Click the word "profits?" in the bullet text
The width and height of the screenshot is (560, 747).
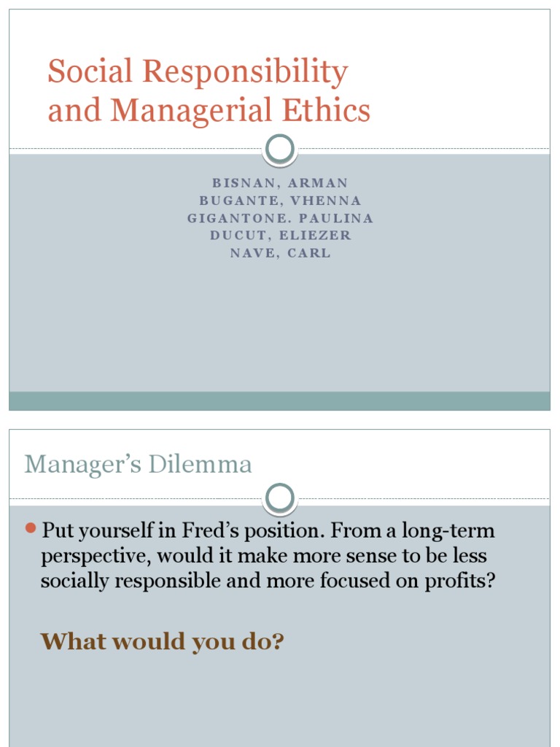click(459, 581)
